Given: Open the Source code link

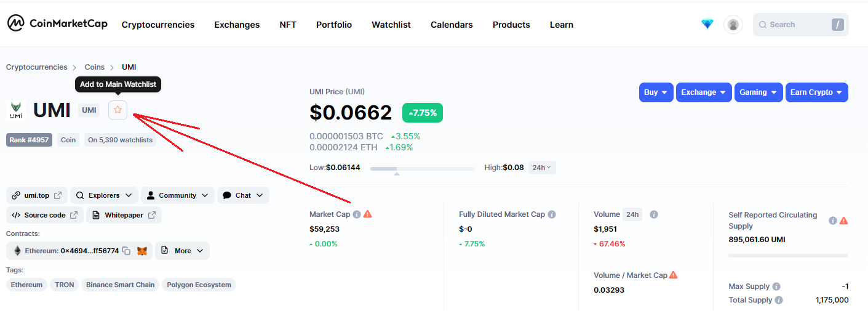Looking at the screenshot, I should point(45,215).
